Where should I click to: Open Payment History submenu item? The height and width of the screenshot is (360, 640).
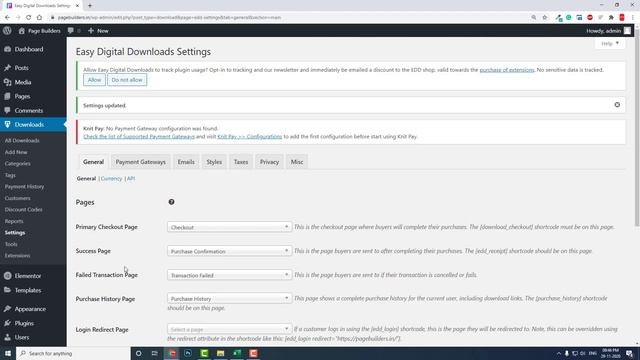24,187
